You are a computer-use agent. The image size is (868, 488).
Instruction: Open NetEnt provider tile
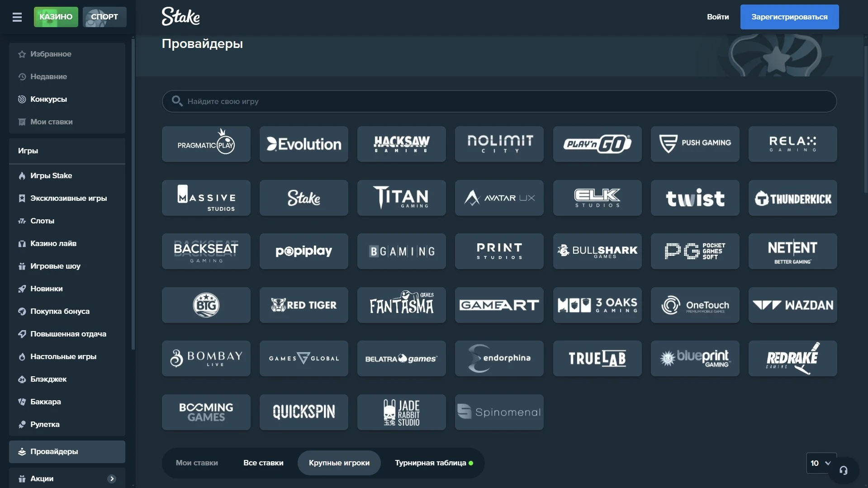click(x=792, y=251)
